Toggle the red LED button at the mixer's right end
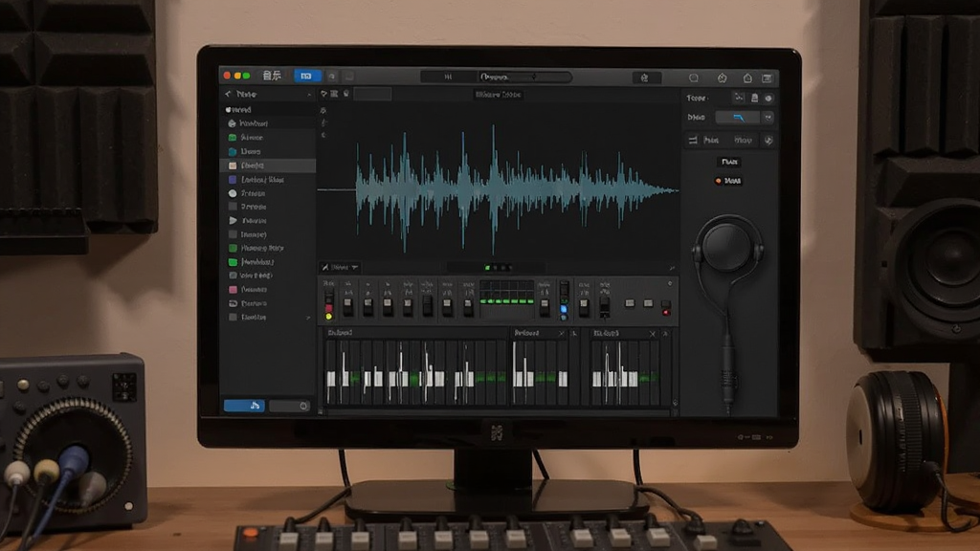 pyautogui.click(x=666, y=312)
